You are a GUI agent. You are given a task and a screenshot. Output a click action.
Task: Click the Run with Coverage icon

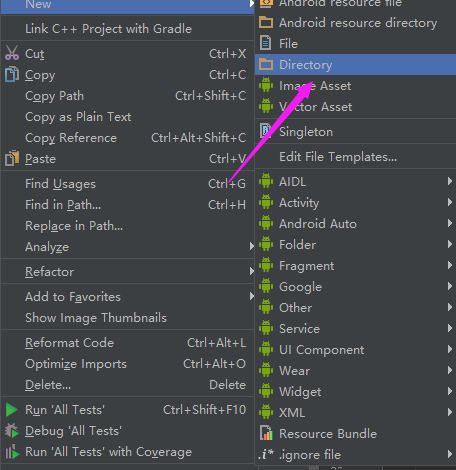(x=12, y=452)
